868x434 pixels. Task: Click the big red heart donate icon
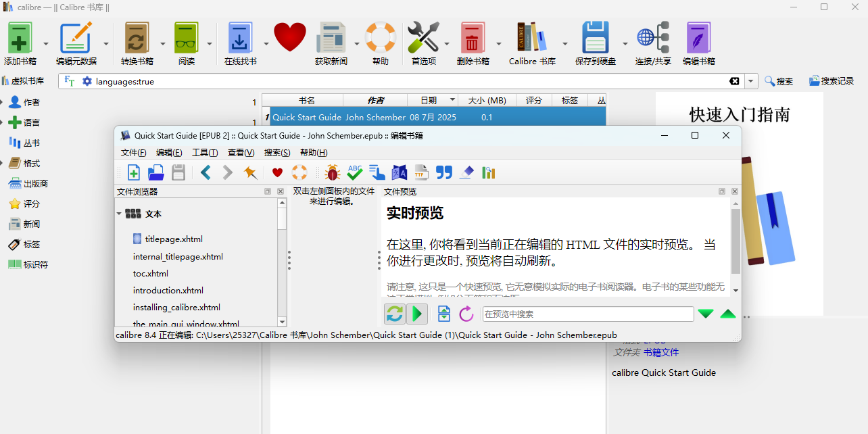coord(290,37)
